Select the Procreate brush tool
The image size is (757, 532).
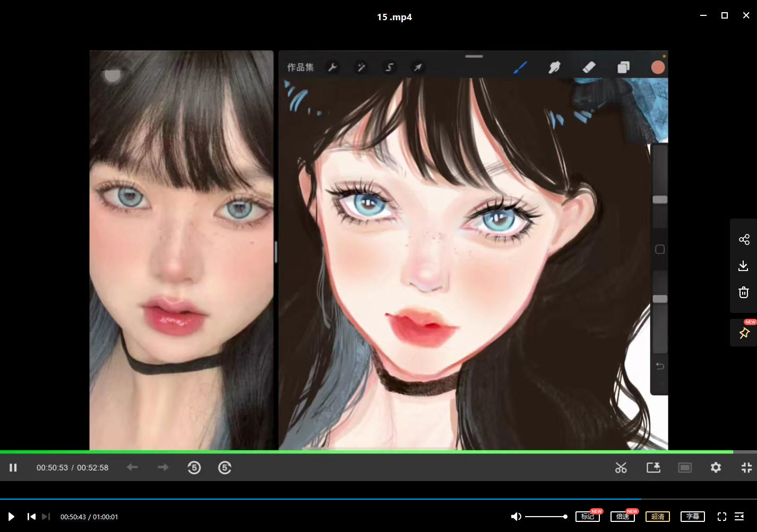point(520,67)
